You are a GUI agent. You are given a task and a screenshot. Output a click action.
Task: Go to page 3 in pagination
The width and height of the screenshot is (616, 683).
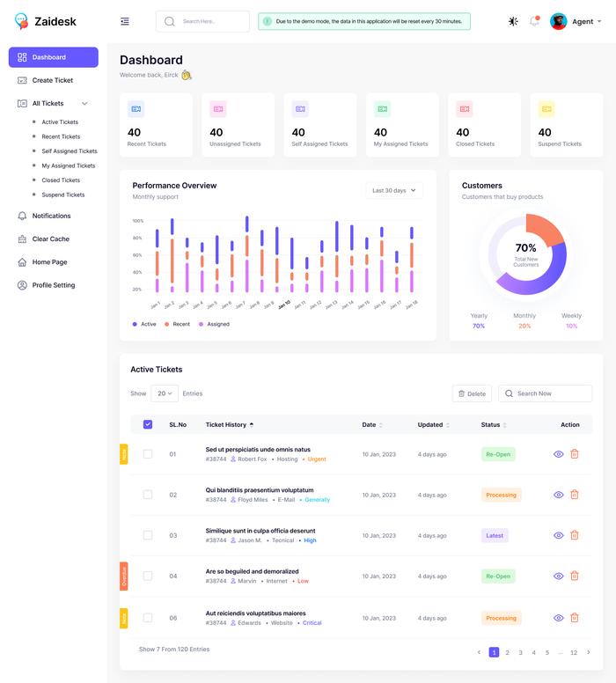pos(520,652)
